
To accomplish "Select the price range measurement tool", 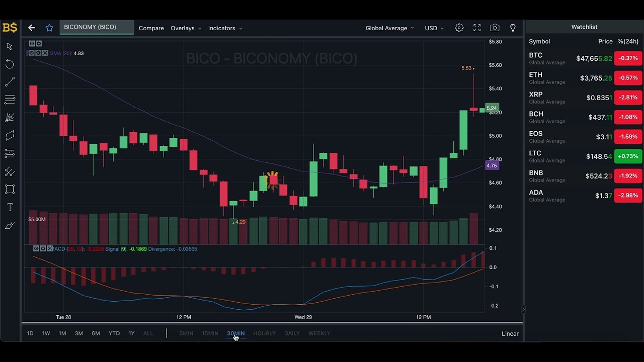I will [10, 153].
